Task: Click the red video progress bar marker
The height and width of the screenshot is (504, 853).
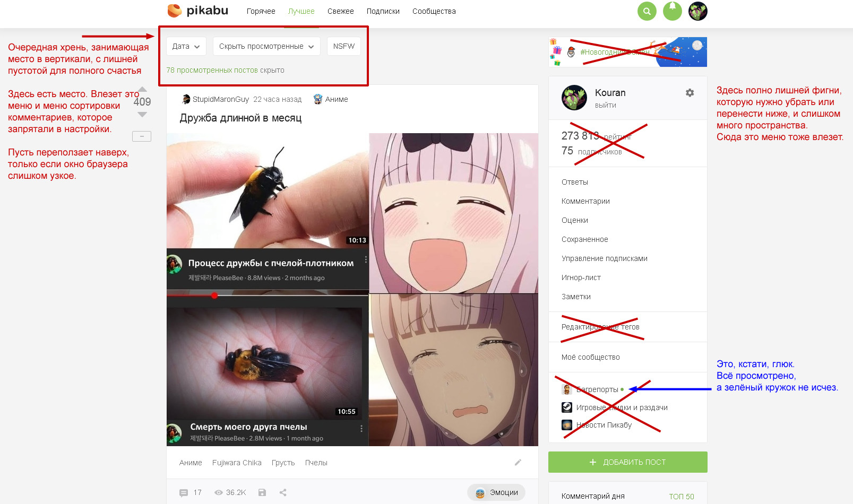Action: coord(214,296)
